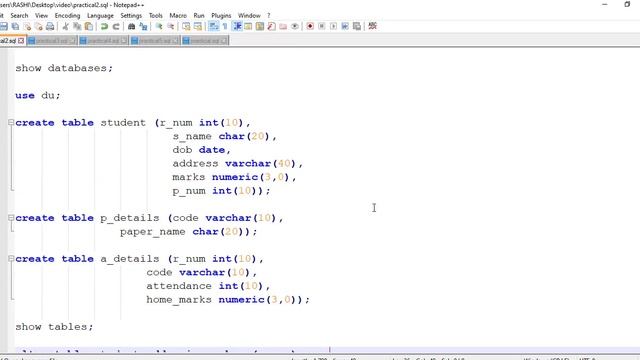Open Find with the binoculars icon
Image resolution: width=640 pixels, height=360 pixels.
(x=131, y=27)
